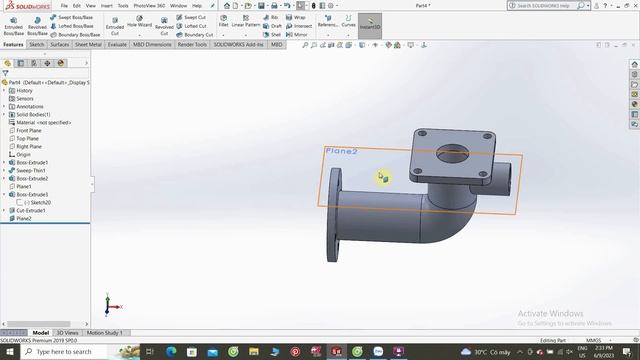Image resolution: width=640 pixels, height=360 pixels.
Task: Expand the manager tabs overflow arrow
Action: 86,63
